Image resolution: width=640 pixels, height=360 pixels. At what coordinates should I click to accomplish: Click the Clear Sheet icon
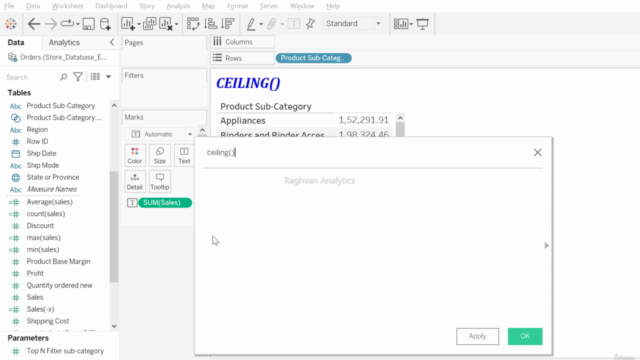click(x=166, y=24)
